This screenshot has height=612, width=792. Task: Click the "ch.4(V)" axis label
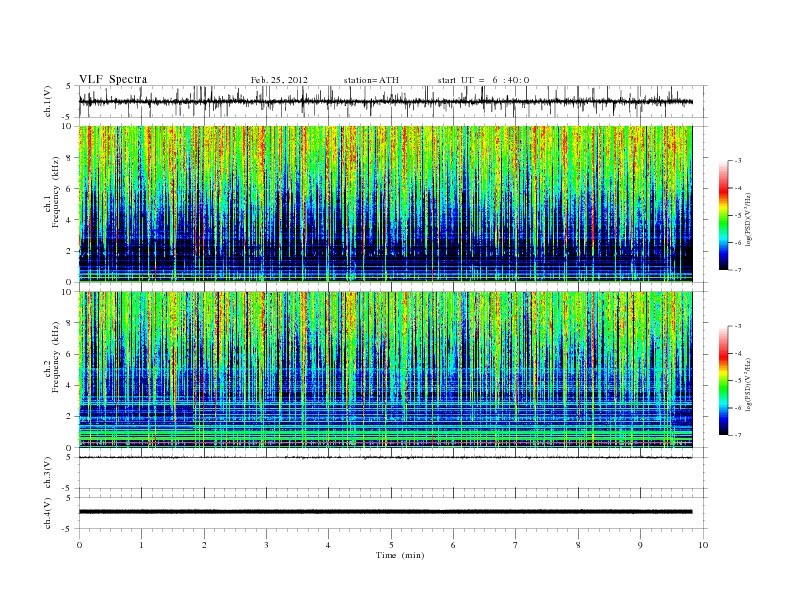click(48, 513)
